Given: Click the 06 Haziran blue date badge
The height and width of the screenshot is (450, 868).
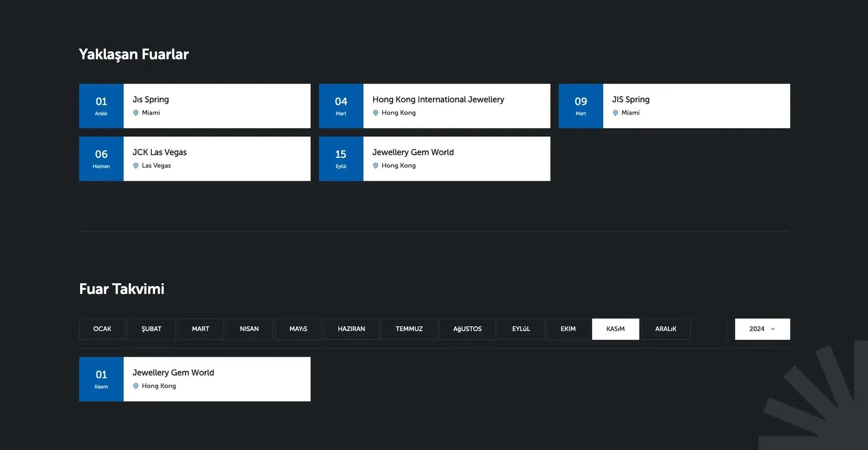Looking at the screenshot, I should pyautogui.click(x=101, y=159).
